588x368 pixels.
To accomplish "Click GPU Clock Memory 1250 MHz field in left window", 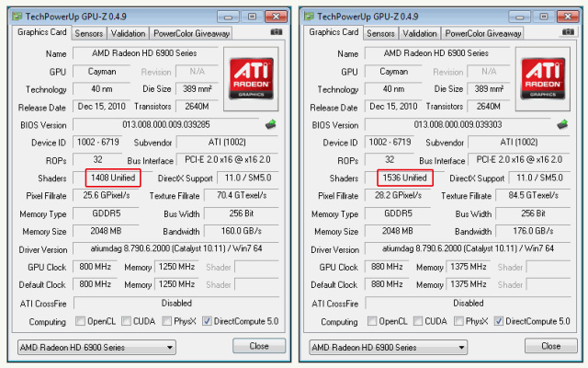I will [176, 267].
